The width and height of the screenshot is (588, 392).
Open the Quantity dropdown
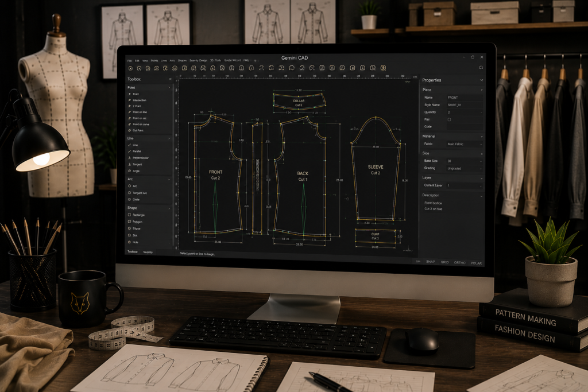click(465, 112)
